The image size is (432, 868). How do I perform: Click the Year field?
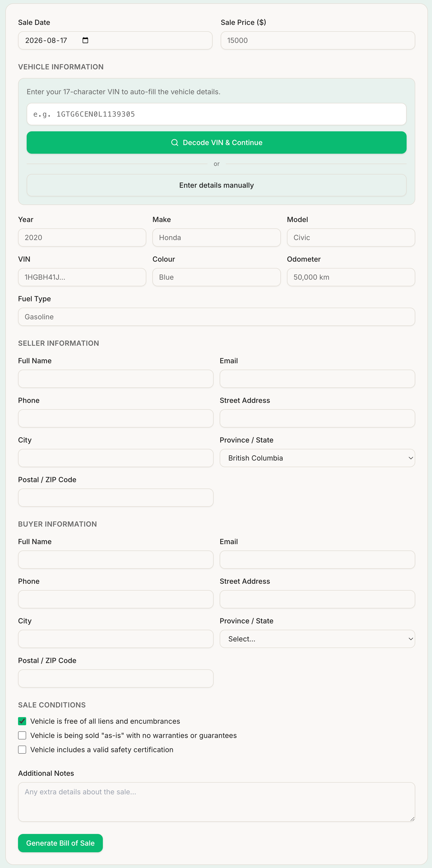click(x=82, y=238)
